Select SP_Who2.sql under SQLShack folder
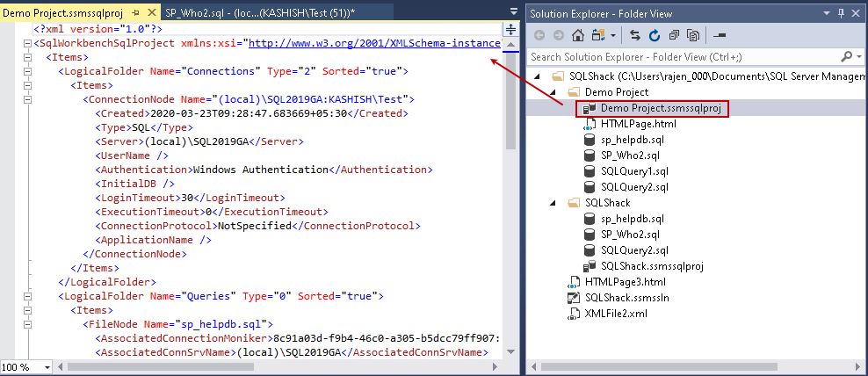This screenshot has height=376, width=868. [630, 235]
